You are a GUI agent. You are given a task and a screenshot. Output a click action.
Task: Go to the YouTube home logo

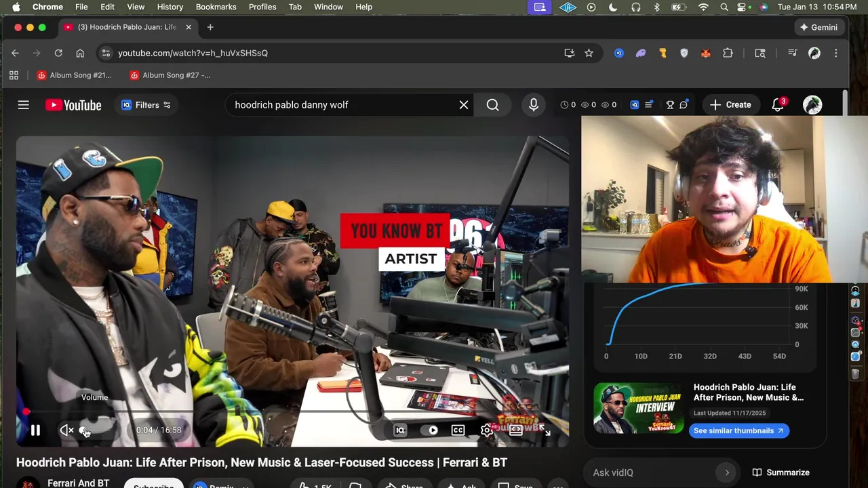73,105
